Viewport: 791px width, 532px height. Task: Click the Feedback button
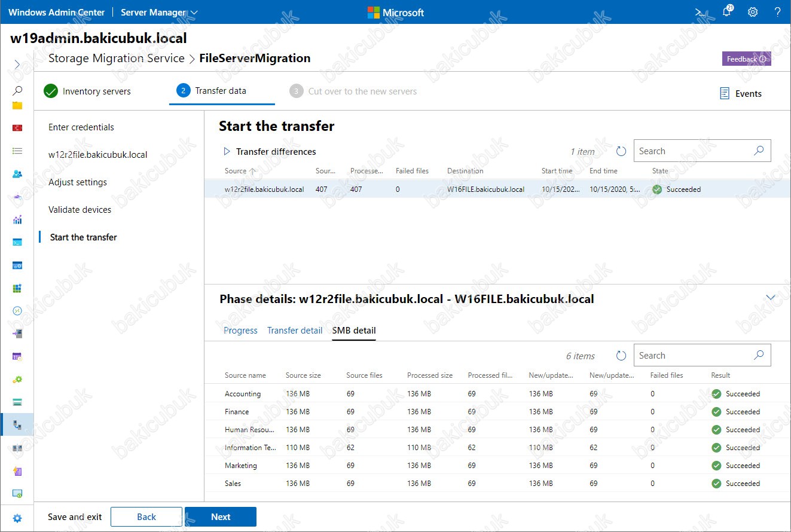point(746,59)
